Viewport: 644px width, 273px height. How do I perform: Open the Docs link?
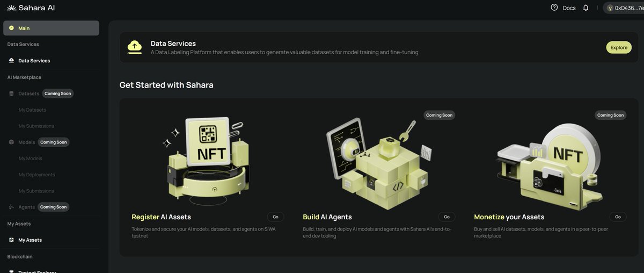pos(569,8)
